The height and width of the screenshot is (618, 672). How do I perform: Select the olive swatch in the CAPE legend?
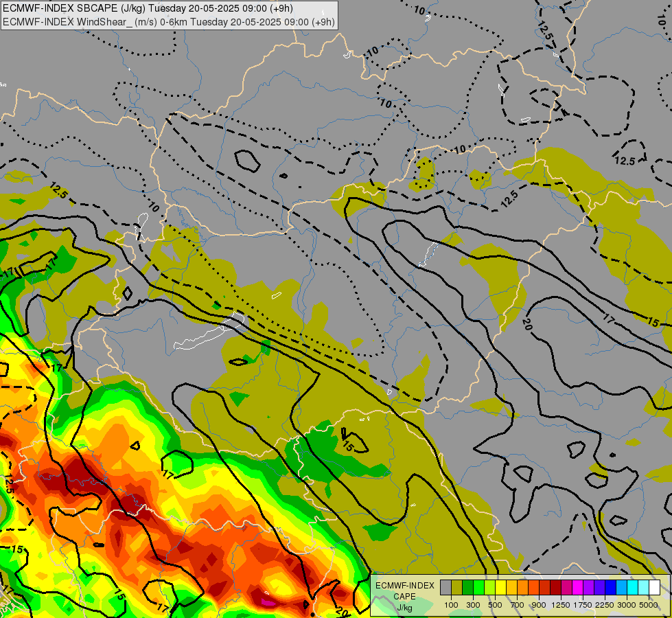coord(457,587)
